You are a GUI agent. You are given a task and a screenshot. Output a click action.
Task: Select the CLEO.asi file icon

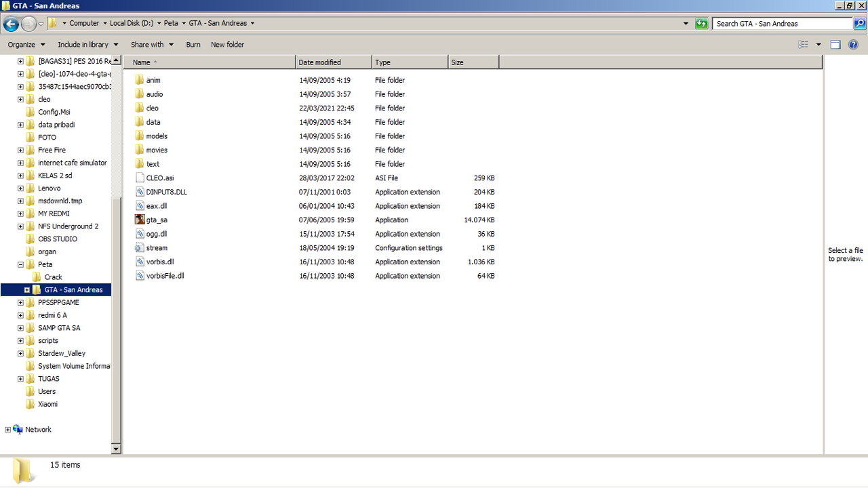[140, 178]
